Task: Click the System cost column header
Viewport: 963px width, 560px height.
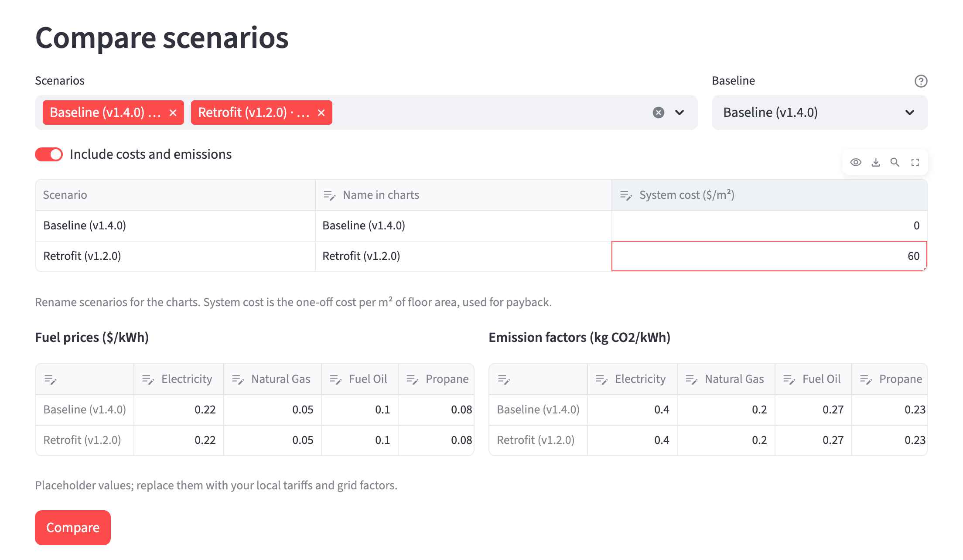Action: (770, 195)
